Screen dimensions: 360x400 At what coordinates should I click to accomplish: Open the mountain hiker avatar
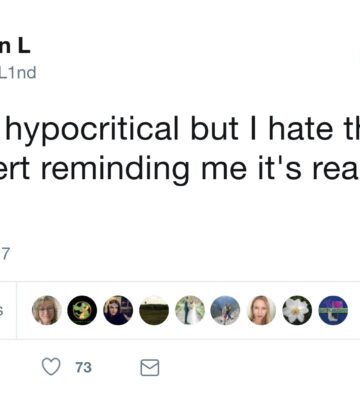(x=226, y=310)
